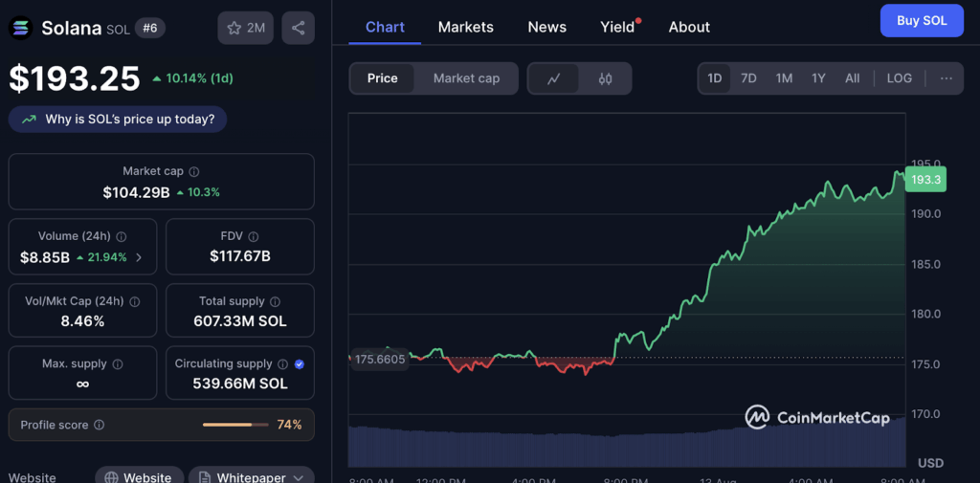
Task: Expand Volume (24h) details chevron
Action: pyautogui.click(x=139, y=257)
